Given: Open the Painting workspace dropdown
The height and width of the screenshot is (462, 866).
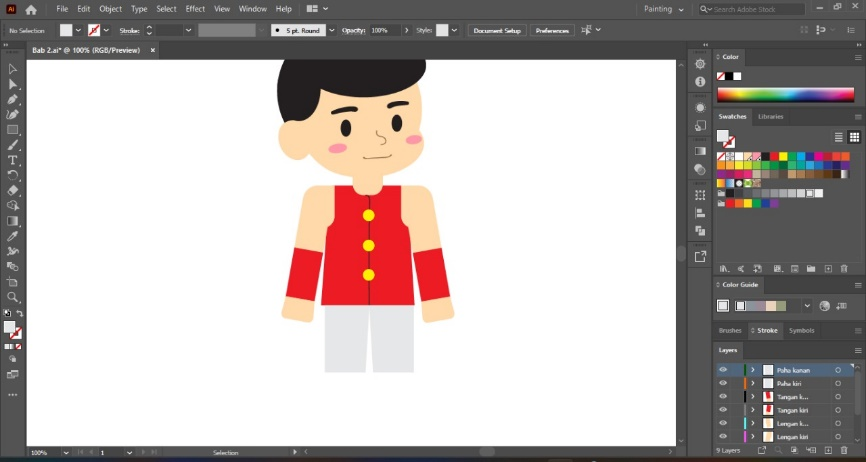Looking at the screenshot, I should [664, 9].
